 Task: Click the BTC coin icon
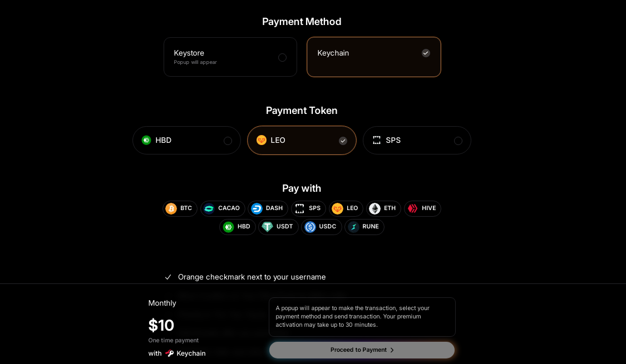pyautogui.click(x=171, y=208)
